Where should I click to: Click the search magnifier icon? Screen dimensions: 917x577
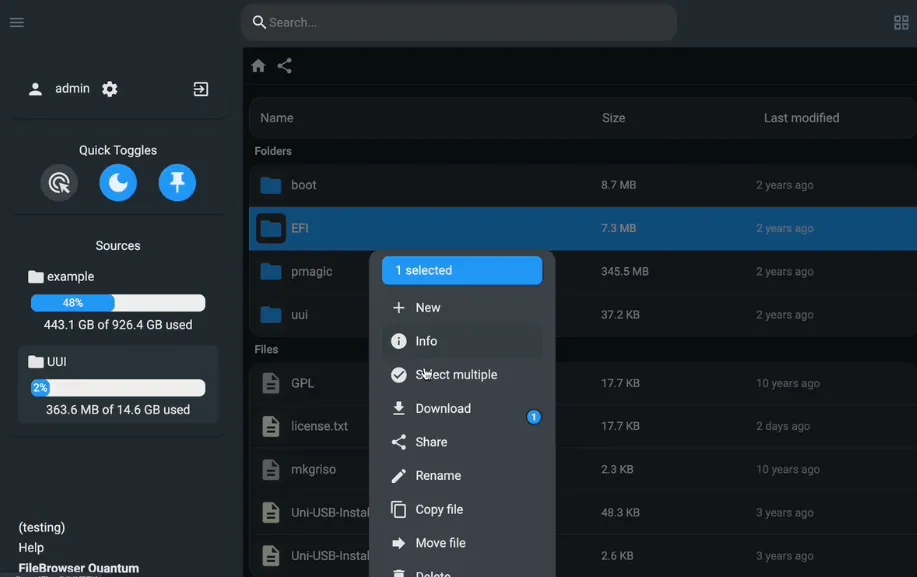coord(259,22)
